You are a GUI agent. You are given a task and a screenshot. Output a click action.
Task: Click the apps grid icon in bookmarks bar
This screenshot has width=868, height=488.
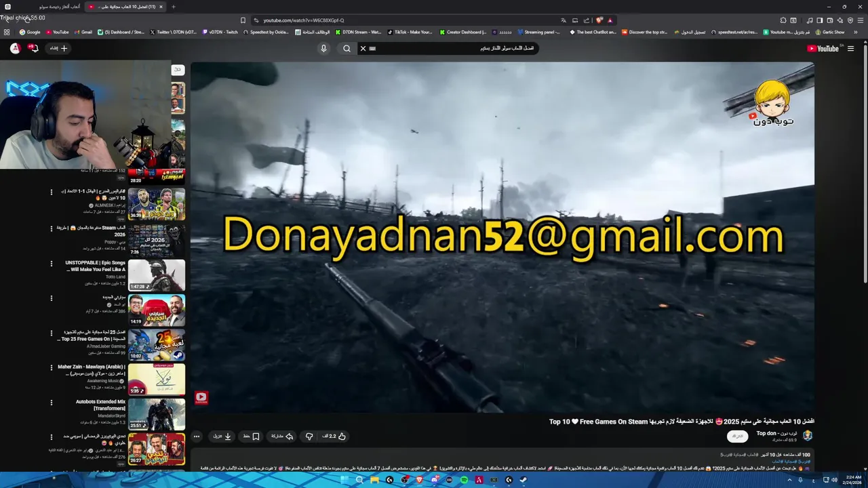[x=7, y=32]
